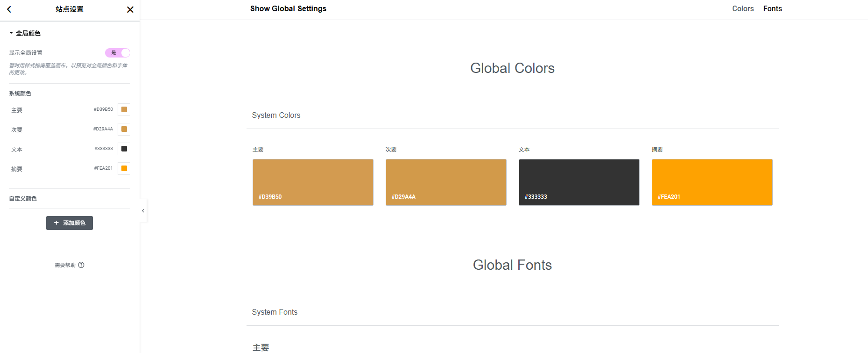
Task: Click the Show Global Settings title
Action: pyautogui.click(x=288, y=9)
